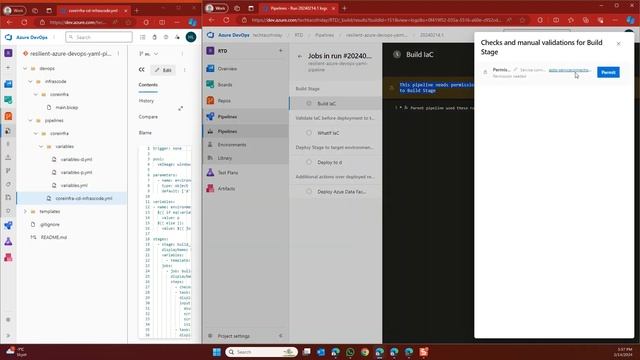
Task: Click the Azure DevOps logo in right window
Action: point(210,35)
